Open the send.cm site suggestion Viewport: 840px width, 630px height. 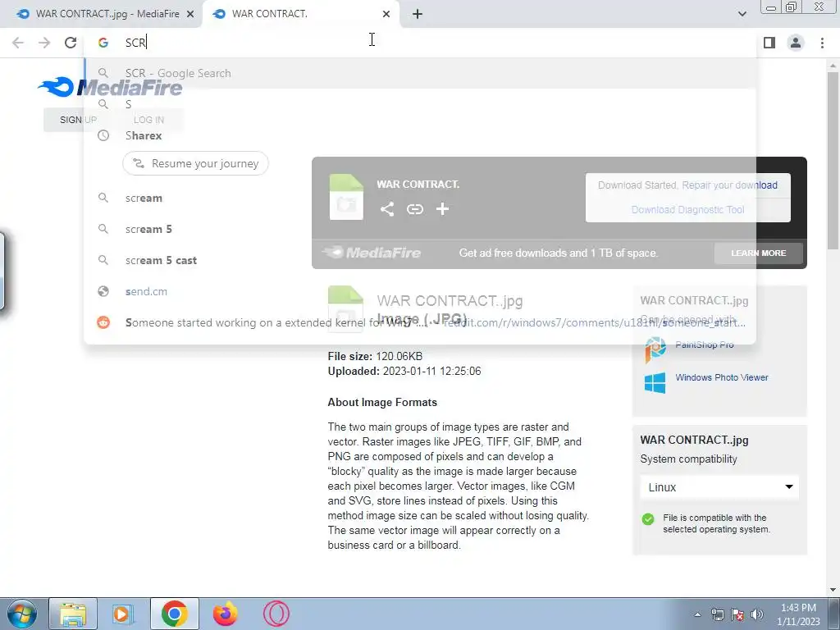point(420,291)
